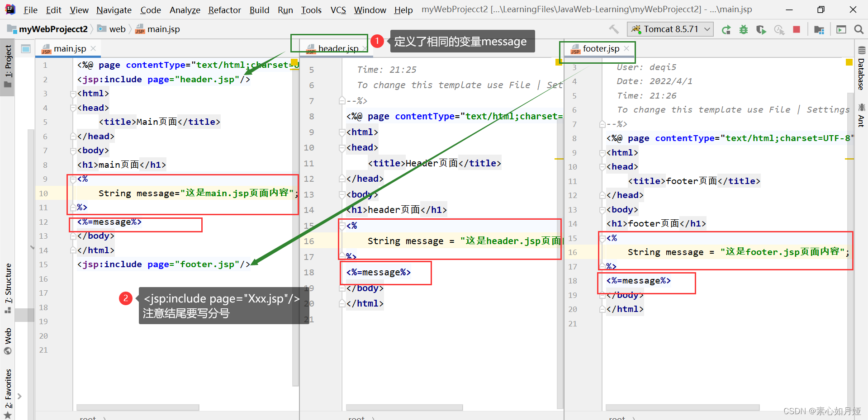Viewport: 868px width, 420px height.
Task: Click the Build Project hammer icon
Action: [x=614, y=29]
